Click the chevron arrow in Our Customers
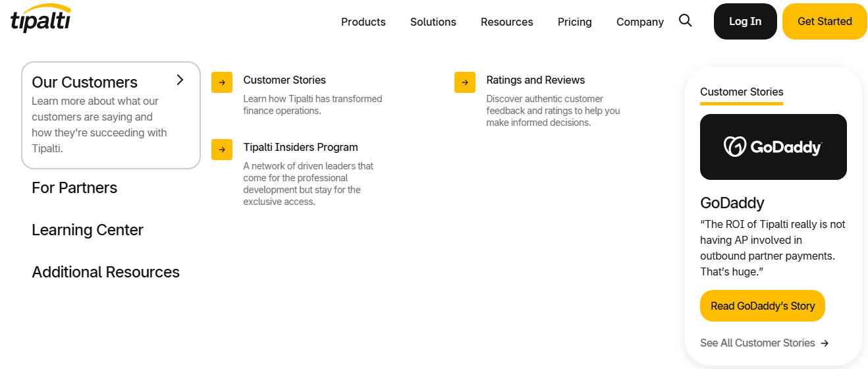The image size is (868, 369). pos(180,80)
